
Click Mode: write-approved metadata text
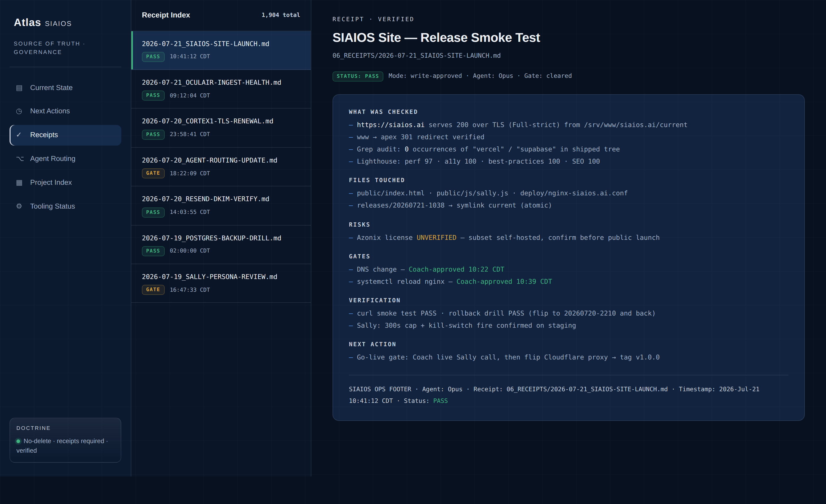[x=425, y=76]
